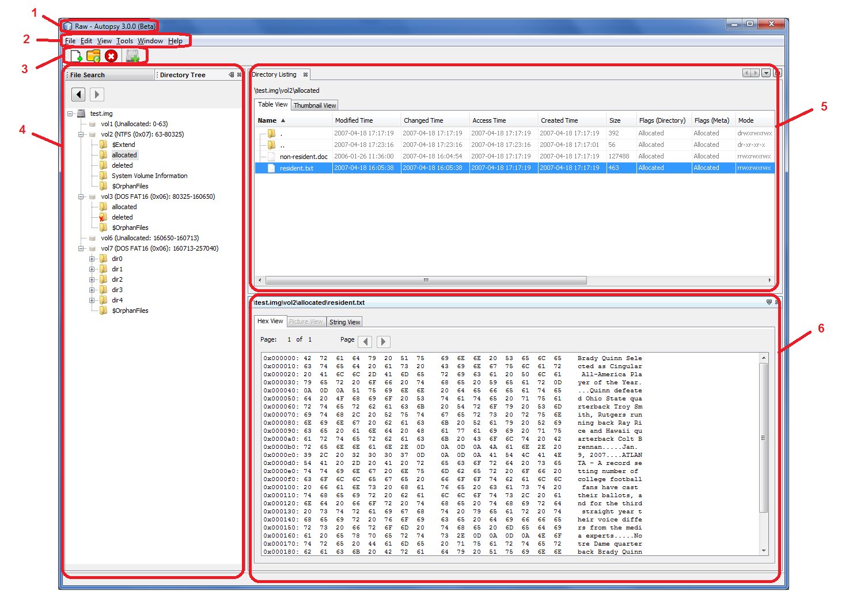Close the Directory Tree panel

[239, 75]
